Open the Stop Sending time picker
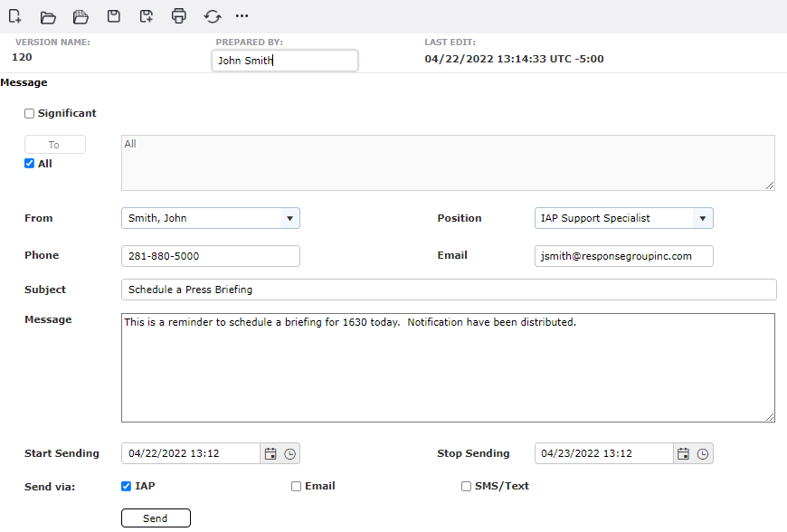This screenshot has width=787, height=532. click(705, 453)
